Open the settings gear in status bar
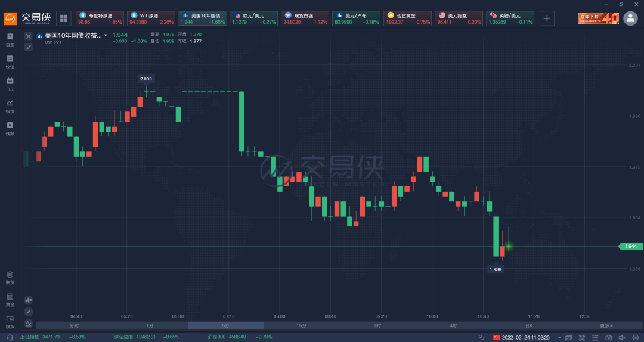 636,337
